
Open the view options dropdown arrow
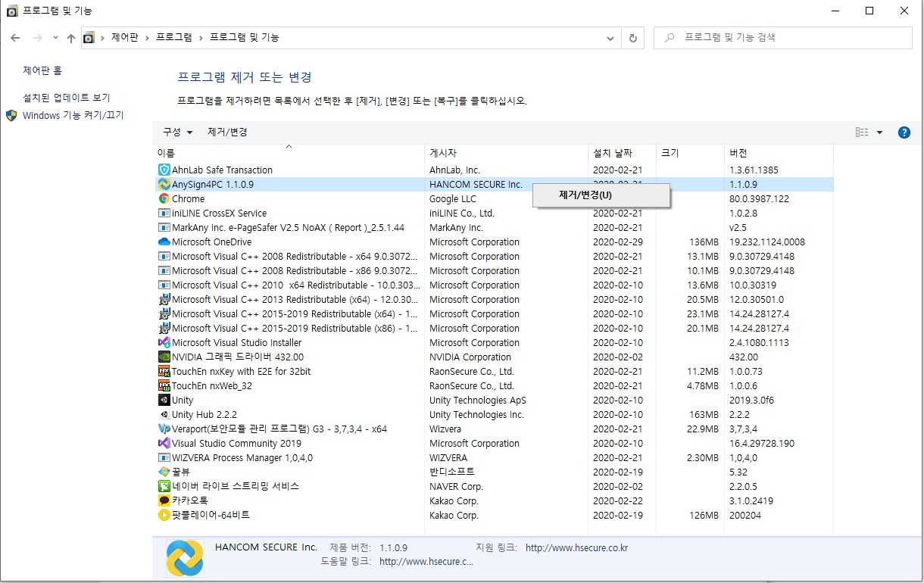click(x=879, y=132)
